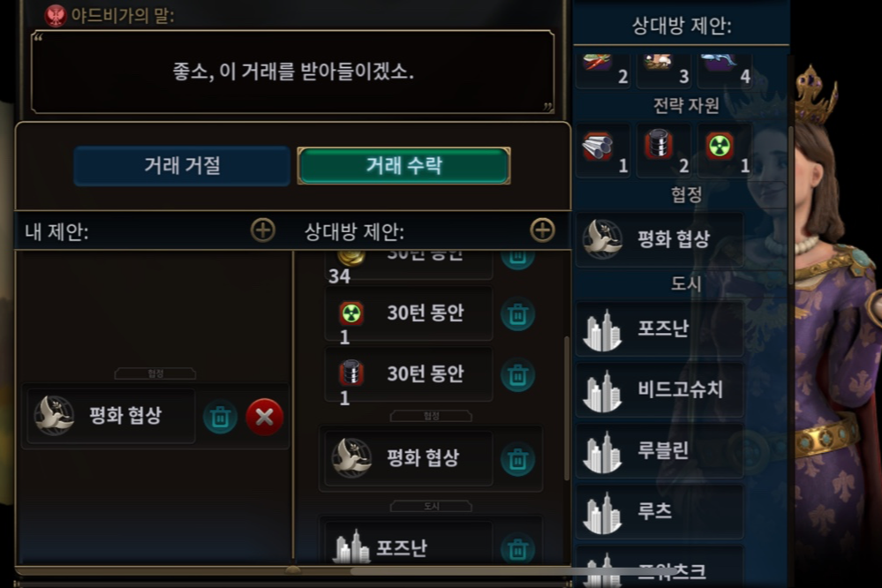Remove the opponent's 평화 협상 with its trash icon
882x588 pixels.
click(517, 460)
